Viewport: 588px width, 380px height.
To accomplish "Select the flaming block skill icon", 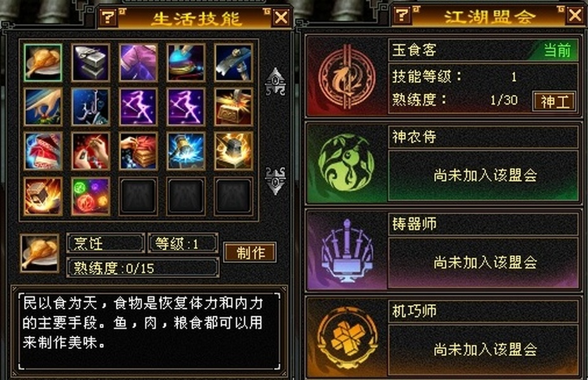I will [42, 196].
